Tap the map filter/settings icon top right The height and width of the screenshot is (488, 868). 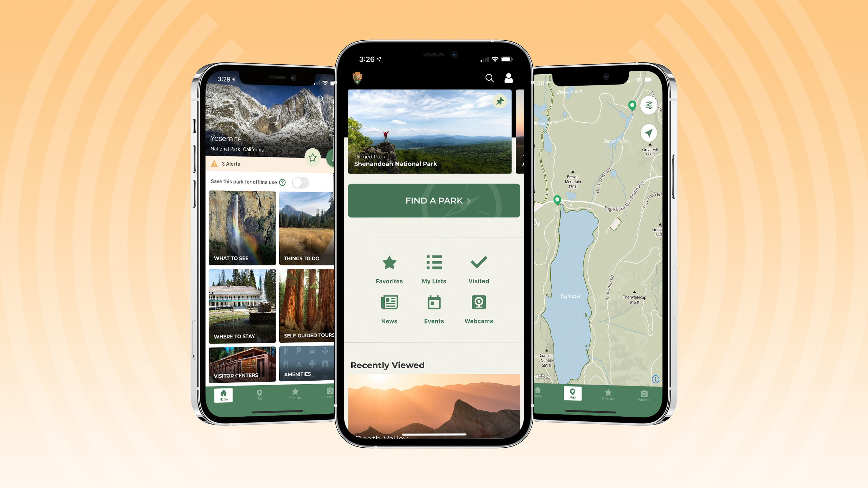tap(649, 105)
